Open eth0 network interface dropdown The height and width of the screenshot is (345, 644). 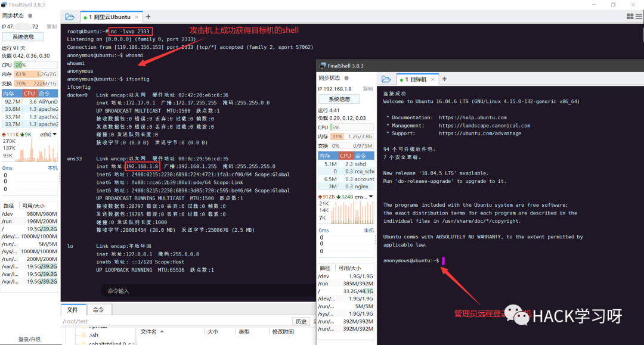coord(48,135)
